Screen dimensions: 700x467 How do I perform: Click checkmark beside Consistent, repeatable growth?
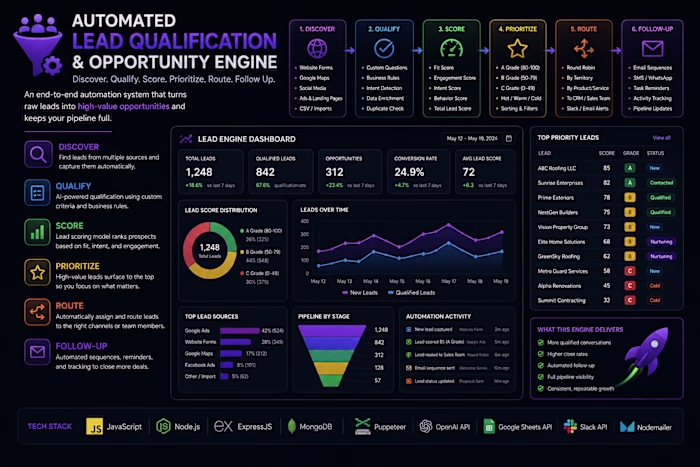541,388
